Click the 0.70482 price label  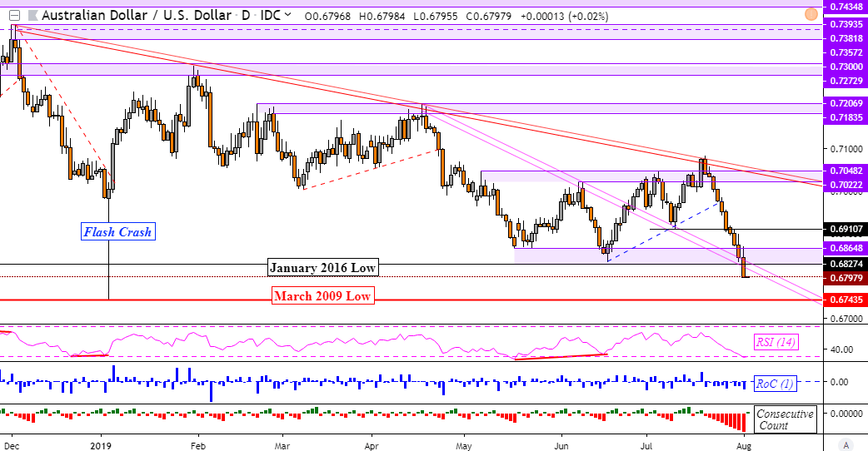coord(846,171)
